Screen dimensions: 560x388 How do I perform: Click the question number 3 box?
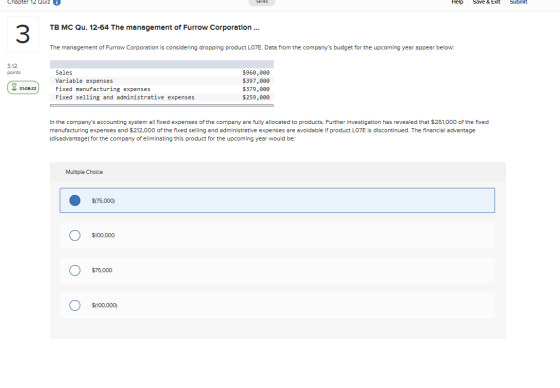(x=23, y=34)
